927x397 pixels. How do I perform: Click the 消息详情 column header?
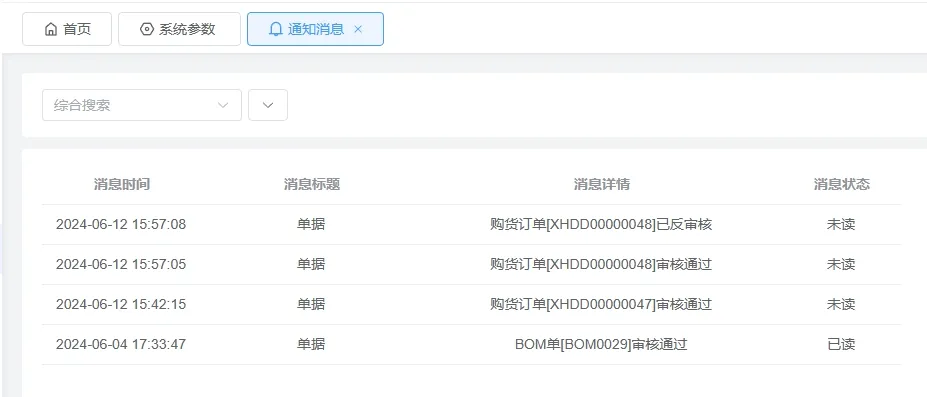tap(602, 184)
